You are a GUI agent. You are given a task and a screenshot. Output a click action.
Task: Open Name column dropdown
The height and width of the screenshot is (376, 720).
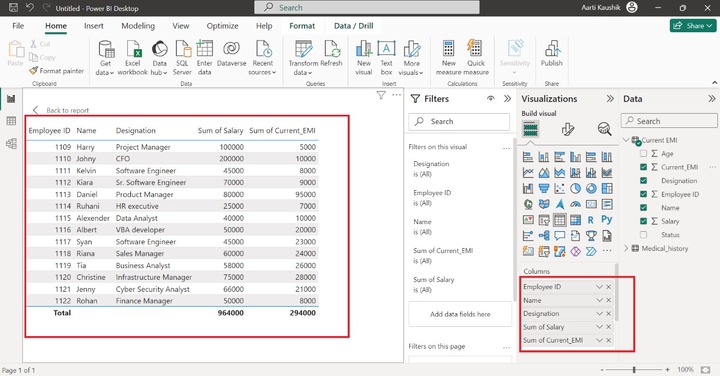(x=599, y=300)
